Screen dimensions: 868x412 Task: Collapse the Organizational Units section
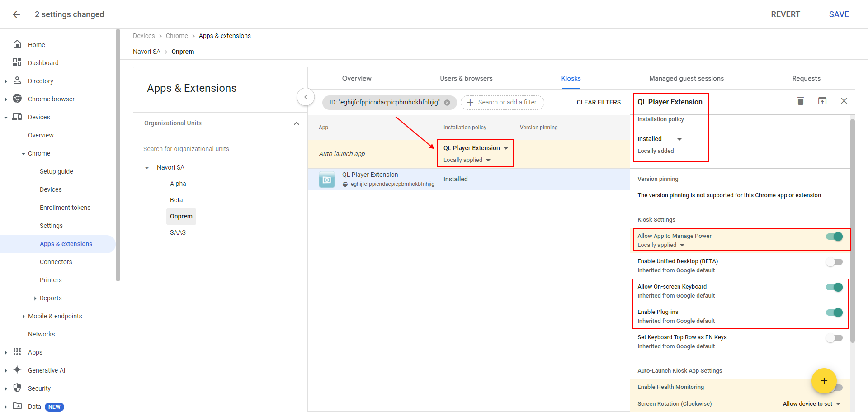click(x=297, y=123)
